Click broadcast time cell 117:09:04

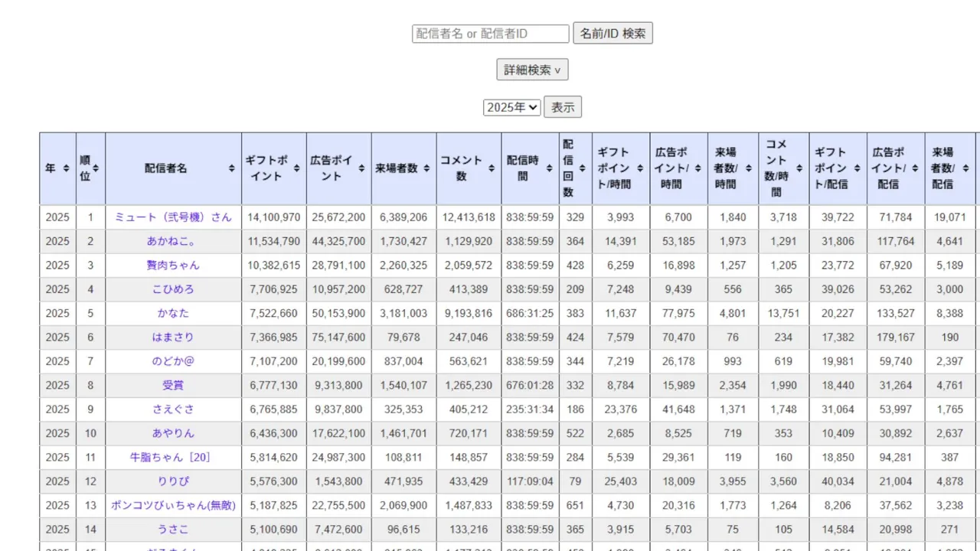[530, 481]
